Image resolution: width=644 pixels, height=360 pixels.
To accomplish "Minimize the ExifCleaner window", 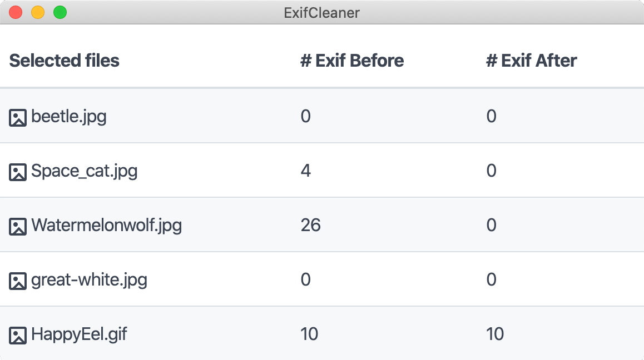I will click(x=38, y=12).
